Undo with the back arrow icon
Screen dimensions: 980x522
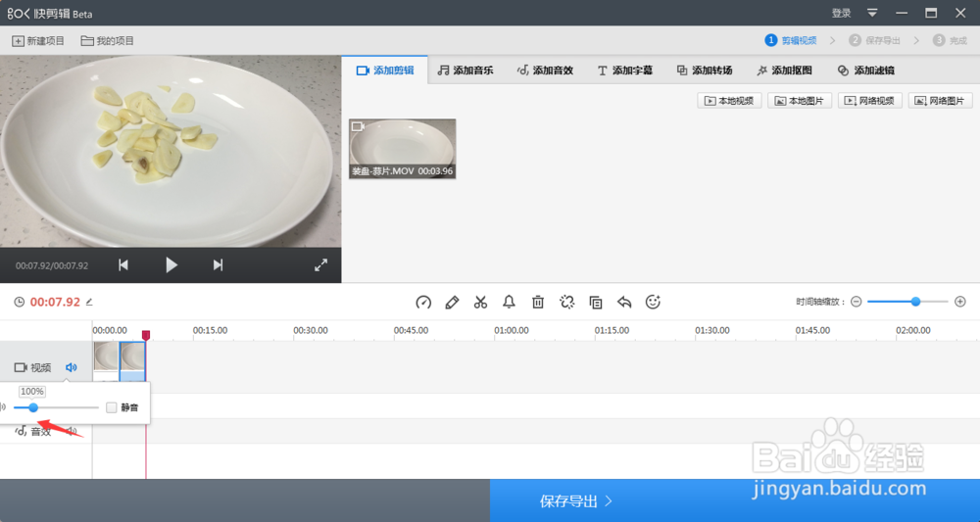[624, 303]
